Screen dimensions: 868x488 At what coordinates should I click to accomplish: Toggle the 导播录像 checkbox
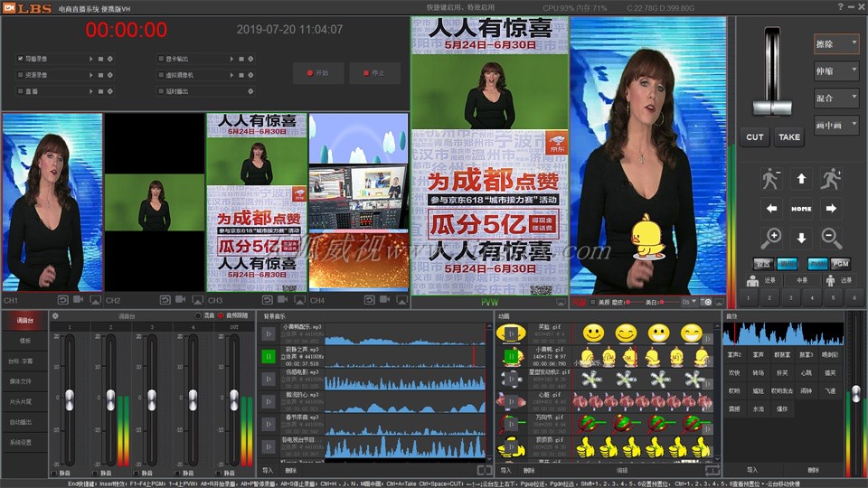pos(21,59)
